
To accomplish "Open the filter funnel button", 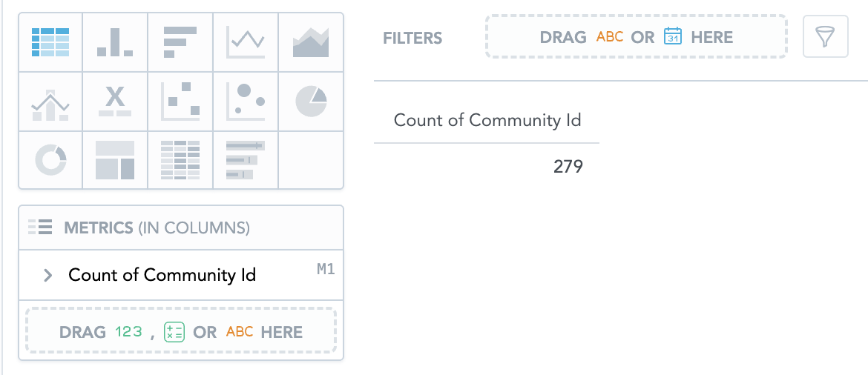I will coord(825,37).
